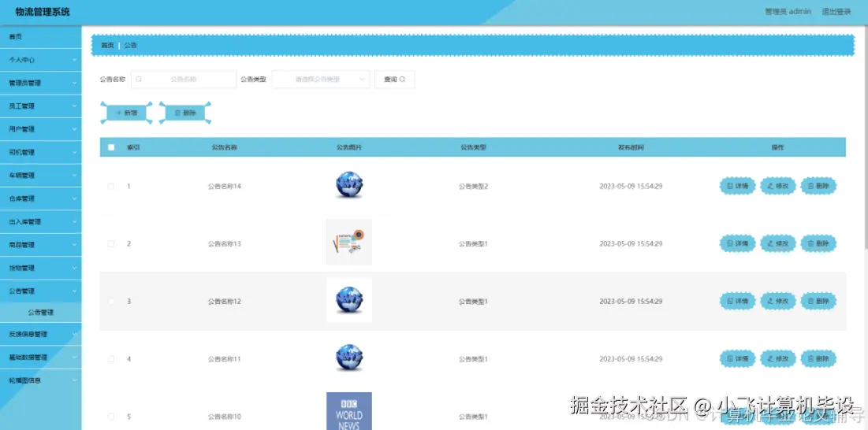Click the 新增 add button

point(126,113)
